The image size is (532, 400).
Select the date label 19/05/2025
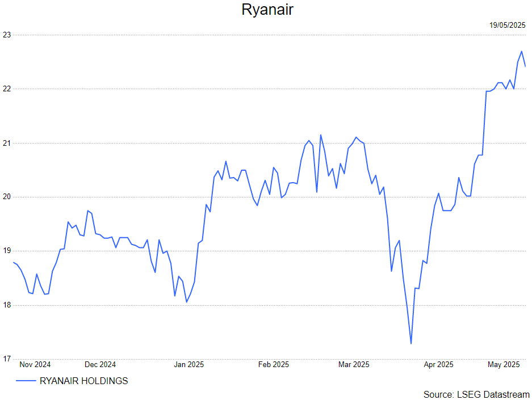[507, 25]
